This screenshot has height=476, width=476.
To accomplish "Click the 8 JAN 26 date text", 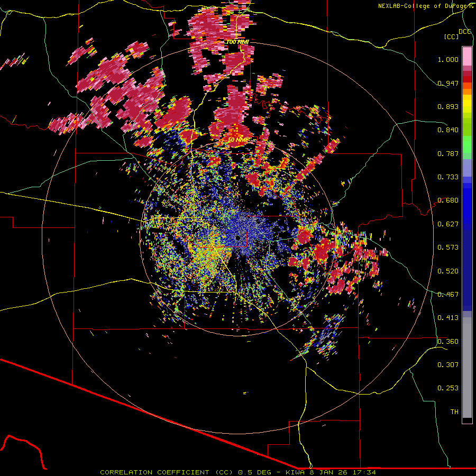I will [329, 472].
